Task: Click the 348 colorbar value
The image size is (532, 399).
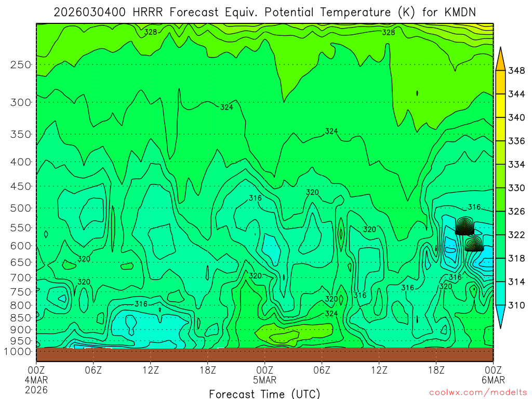Action: pos(516,71)
